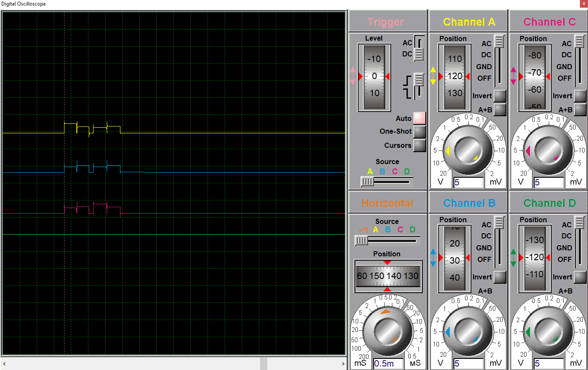
Task: Toggle Channel B Invert button
Action: pyautogui.click(x=500, y=277)
